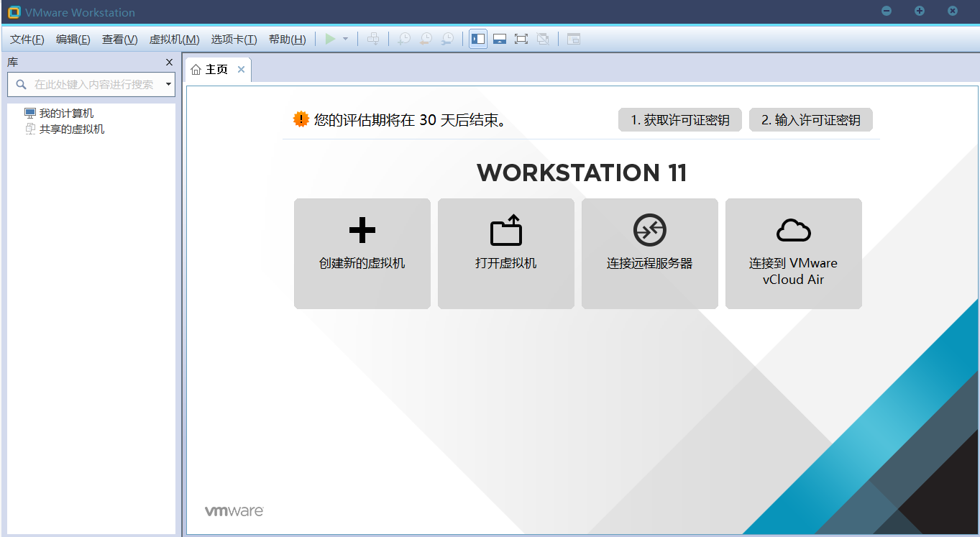The image size is (980, 537).
Task: Click the 2. 输入许可证密钥 button
Action: [810, 120]
